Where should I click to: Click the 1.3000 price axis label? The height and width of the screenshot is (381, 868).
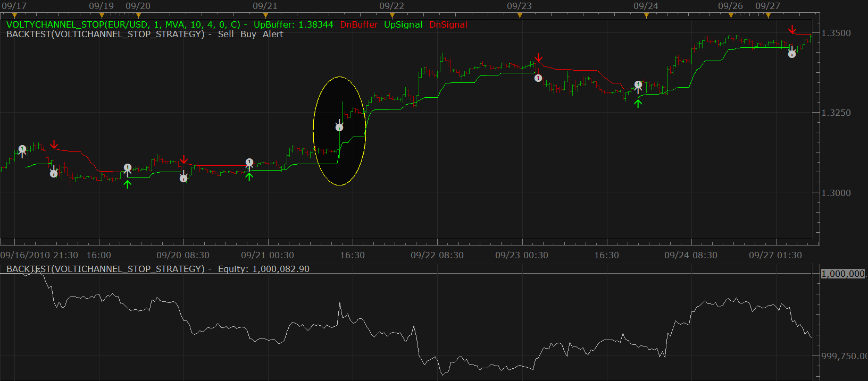836,193
